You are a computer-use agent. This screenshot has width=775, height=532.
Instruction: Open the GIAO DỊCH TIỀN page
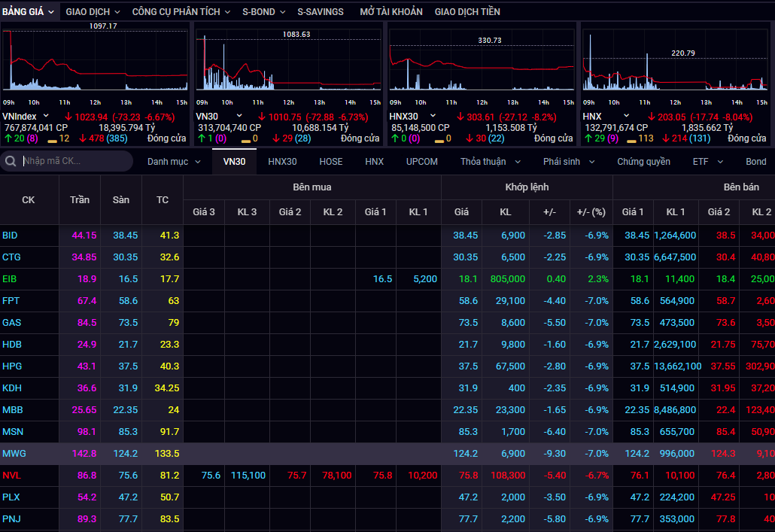point(467,12)
